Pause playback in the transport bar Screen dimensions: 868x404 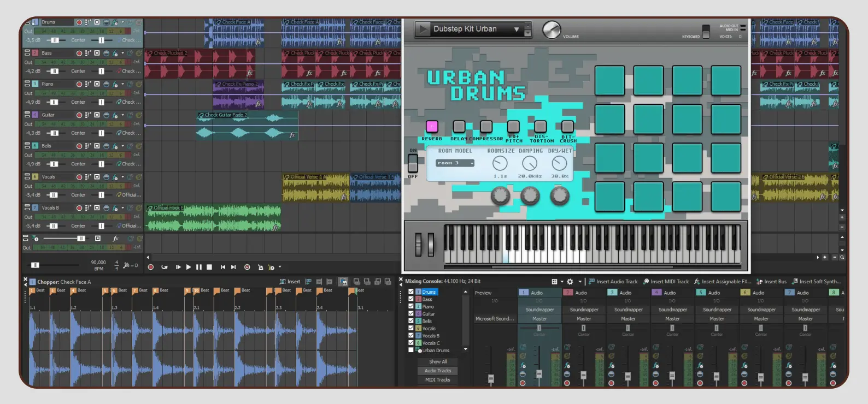click(x=199, y=267)
